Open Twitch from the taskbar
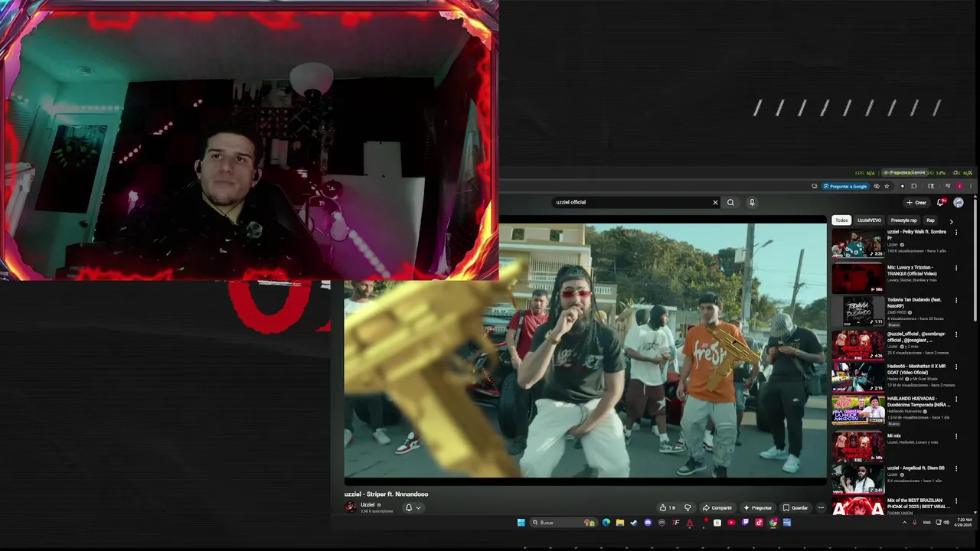980x551 pixels. (x=745, y=523)
